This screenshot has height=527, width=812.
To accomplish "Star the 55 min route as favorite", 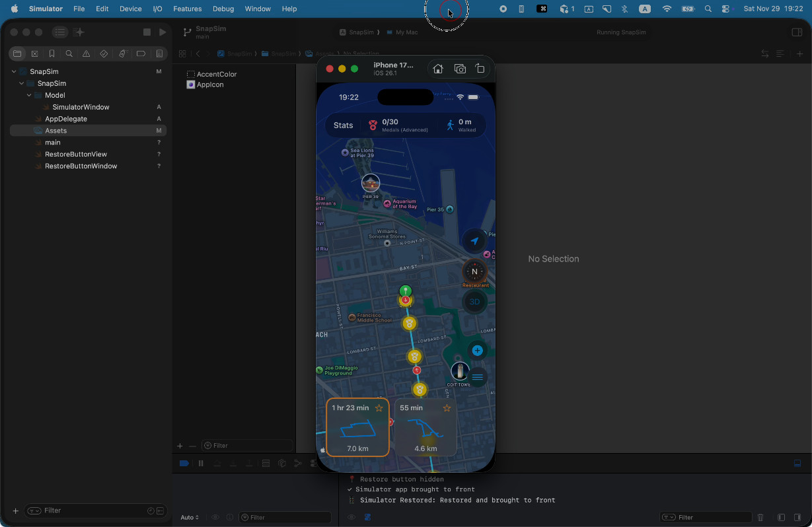I will click(447, 408).
